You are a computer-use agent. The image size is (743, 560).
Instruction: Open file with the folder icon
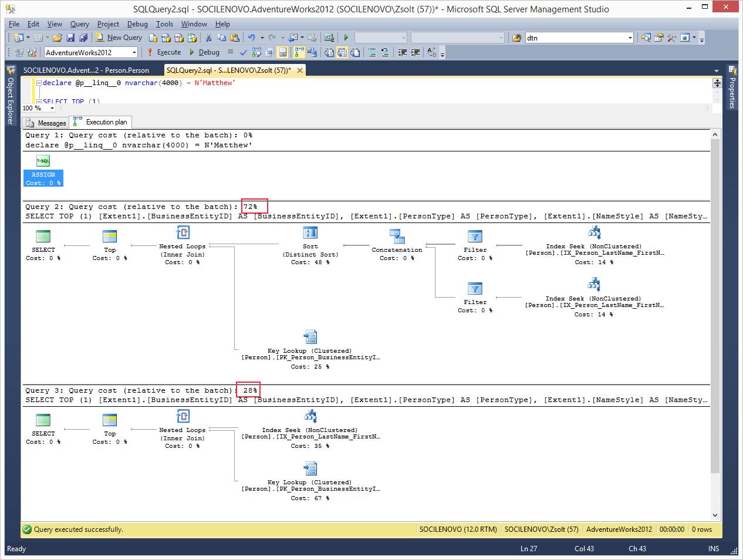pos(58,38)
